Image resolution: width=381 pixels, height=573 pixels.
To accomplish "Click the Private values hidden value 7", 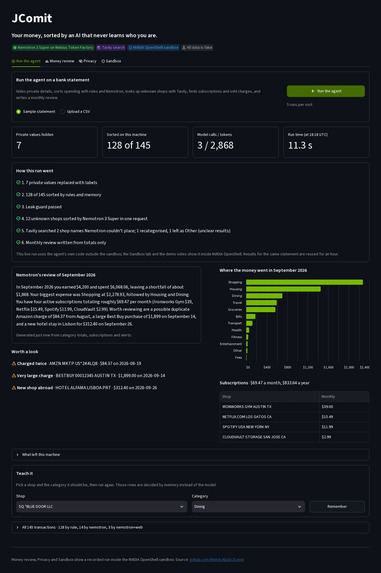I will point(19,145).
